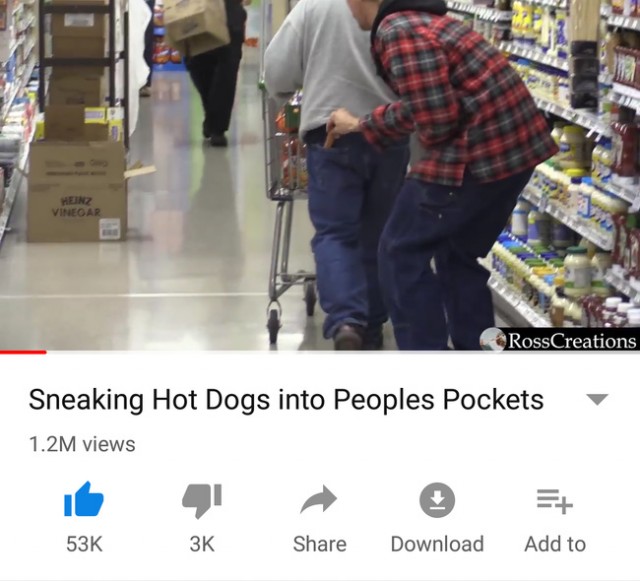Tap the video frame to show player controls
The image size is (640, 581).
pyautogui.click(x=320, y=175)
